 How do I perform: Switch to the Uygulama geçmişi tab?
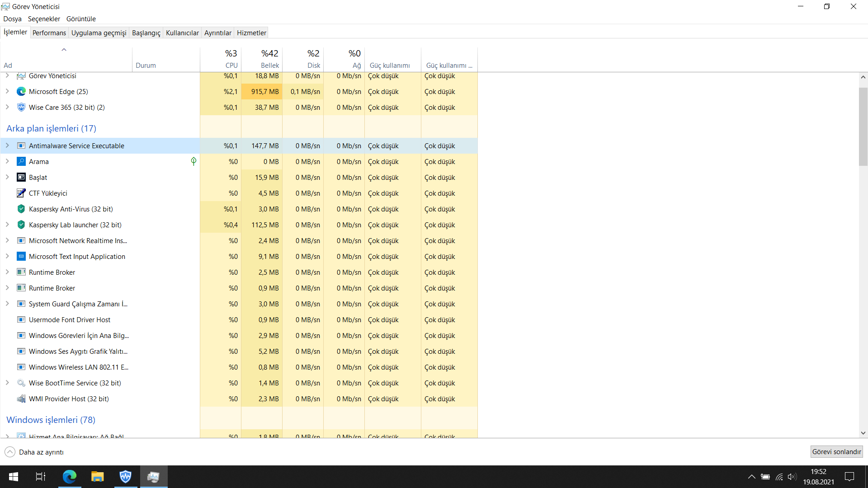(99, 33)
